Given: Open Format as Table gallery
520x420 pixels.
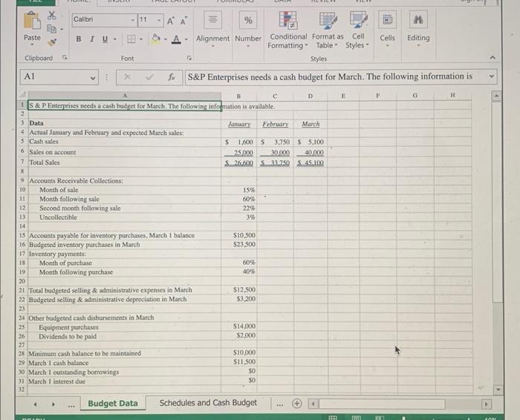Looking at the screenshot, I should pos(328,30).
